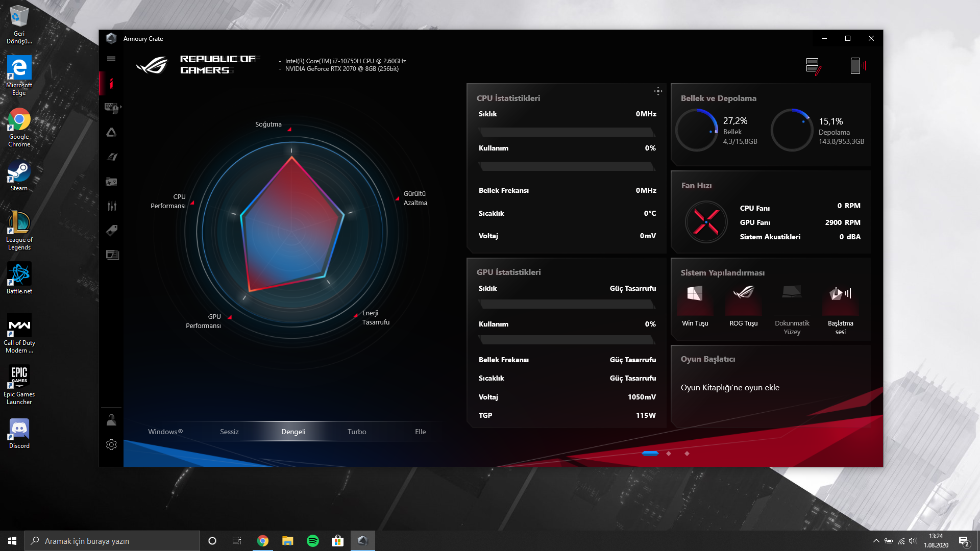Open Armoury Crate settings gear
This screenshot has height=551, width=980.
(x=111, y=445)
